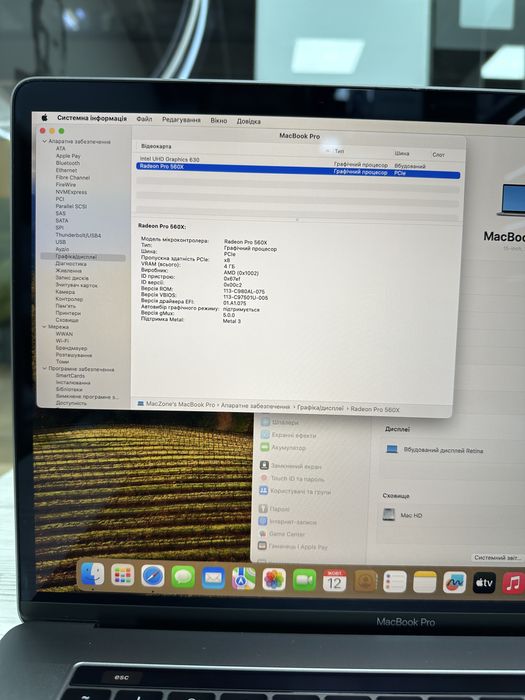Image resolution: width=525 pixels, height=700 pixels.
Task: Open Шпалери in System Settings sidebar
Action: click(x=279, y=422)
